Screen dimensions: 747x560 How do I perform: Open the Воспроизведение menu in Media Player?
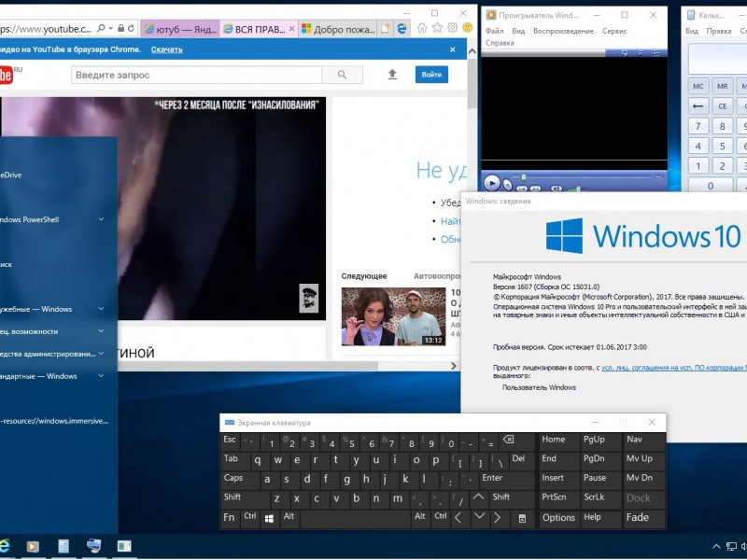(564, 31)
